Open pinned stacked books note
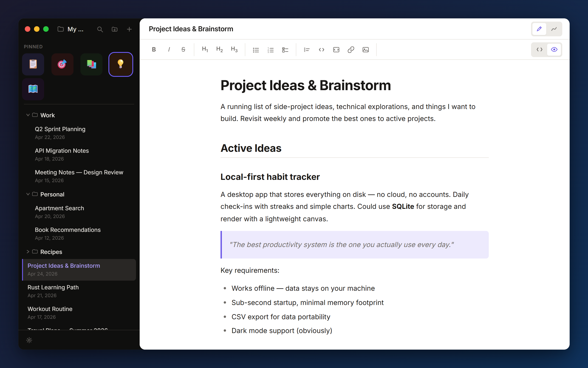588x368 pixels. click(91, 64)
